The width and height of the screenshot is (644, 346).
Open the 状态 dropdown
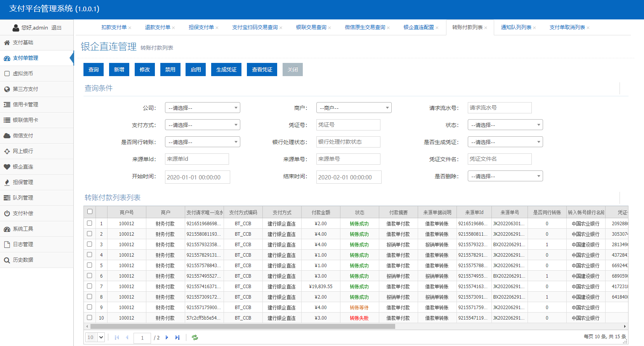click(505, 125)
